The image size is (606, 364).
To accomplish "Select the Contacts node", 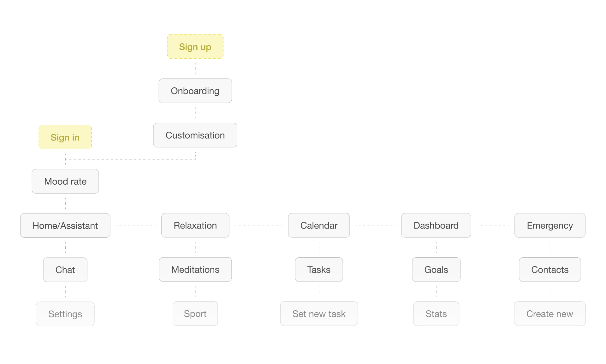I will click(x=550, y=270).
